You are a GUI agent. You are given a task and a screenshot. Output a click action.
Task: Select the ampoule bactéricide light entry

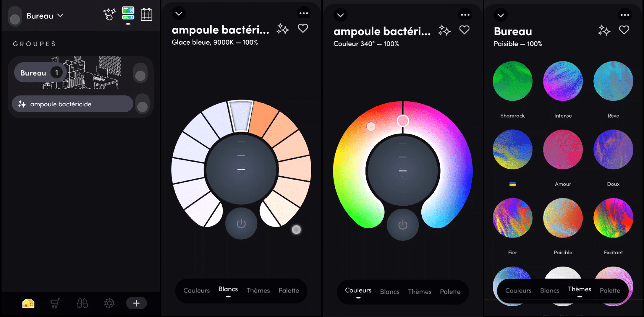pos(72,104)
